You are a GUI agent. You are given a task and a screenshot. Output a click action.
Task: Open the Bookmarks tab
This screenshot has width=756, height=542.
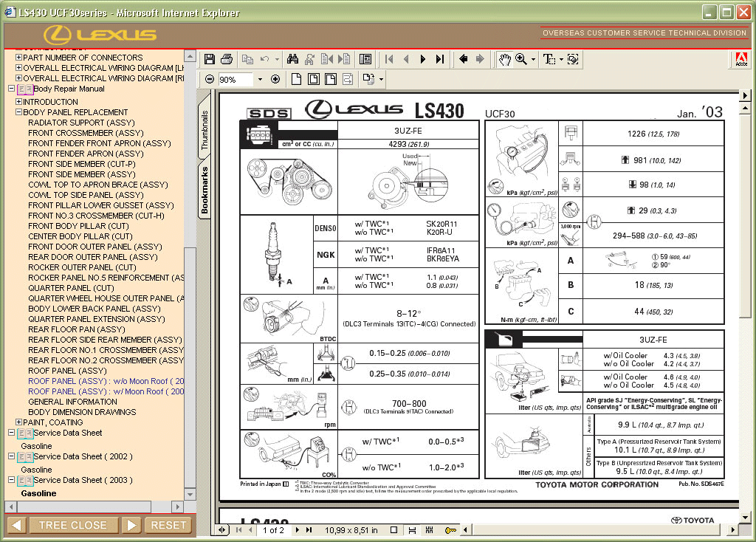click(x=205, y=190)
